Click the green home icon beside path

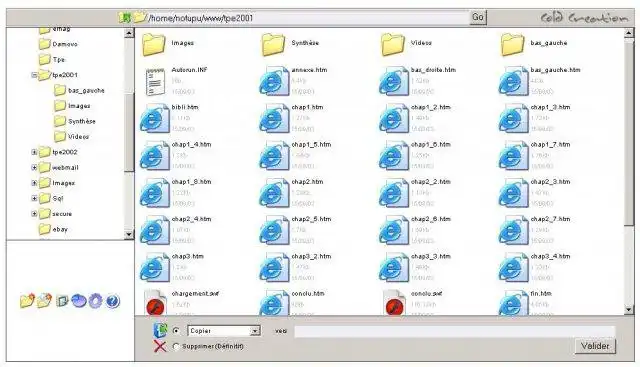pos(125,18)
